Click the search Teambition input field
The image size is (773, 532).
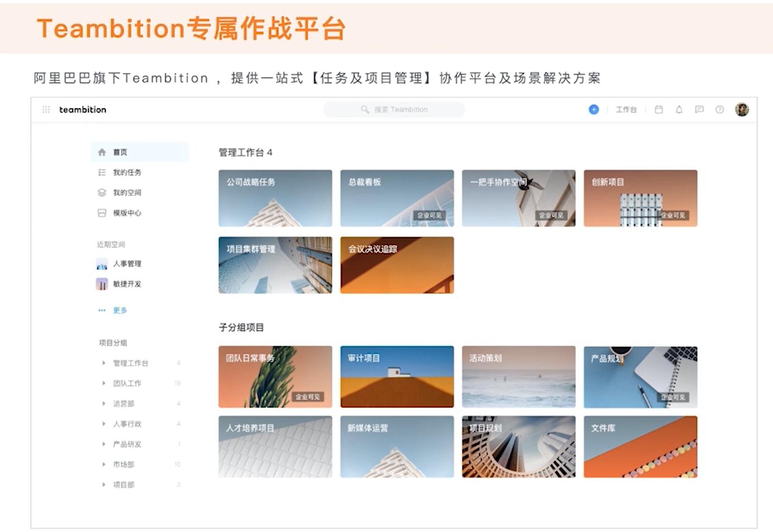394,109
